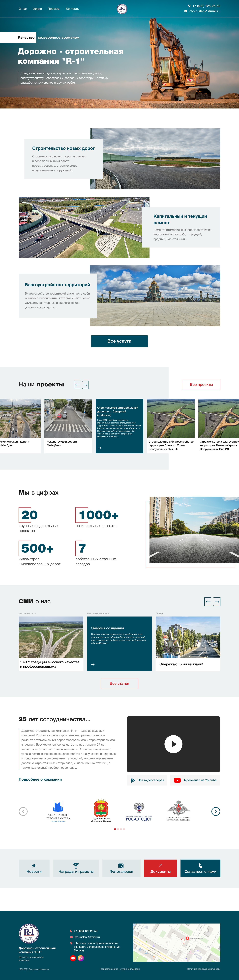Click the "Все проекты" button
This screenshot has height=980, width=239.
tap(201, 385)
